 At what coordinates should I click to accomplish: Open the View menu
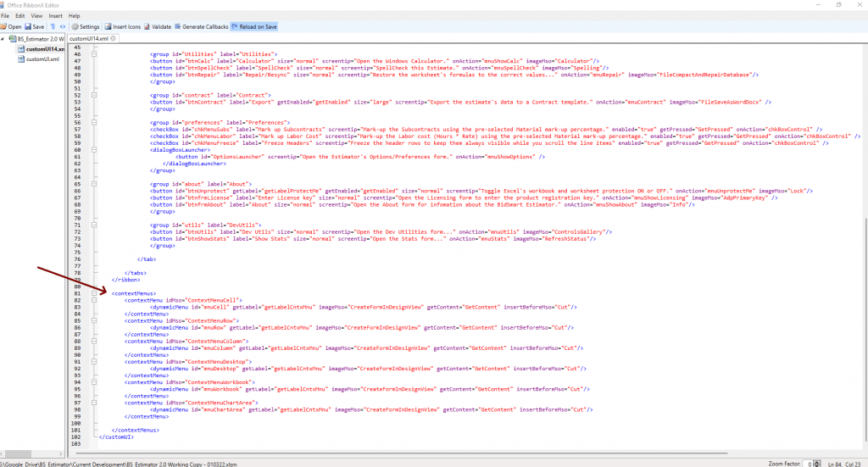[x=36, y=16]
